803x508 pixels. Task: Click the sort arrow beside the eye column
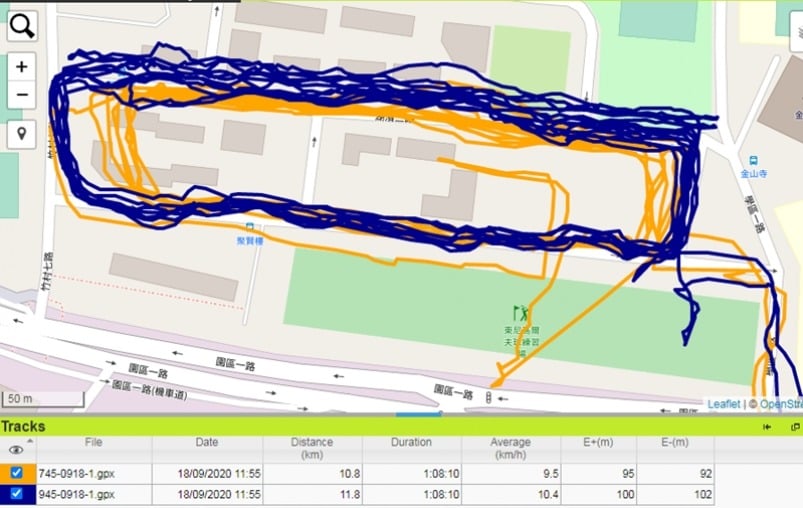tap(30, 441)
